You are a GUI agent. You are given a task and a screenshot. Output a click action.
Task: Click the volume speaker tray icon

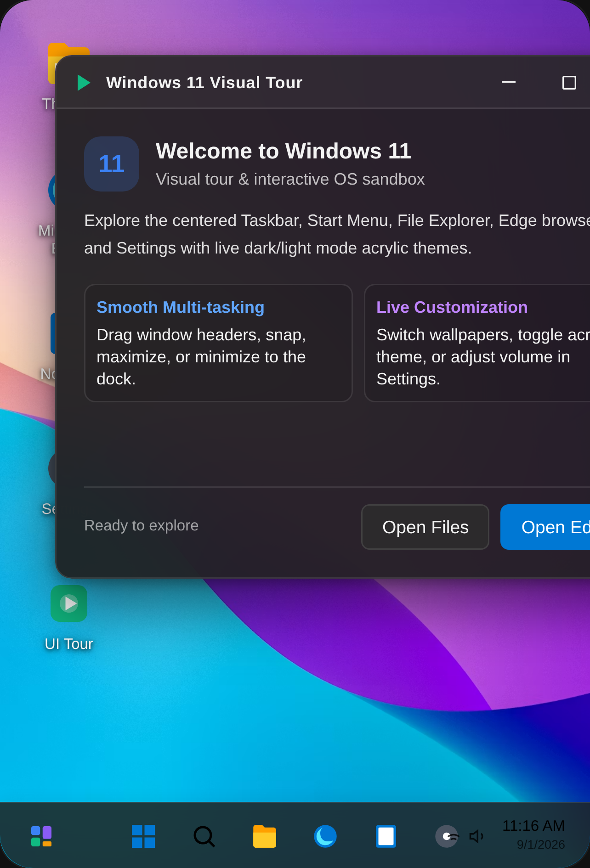[476, 836]
